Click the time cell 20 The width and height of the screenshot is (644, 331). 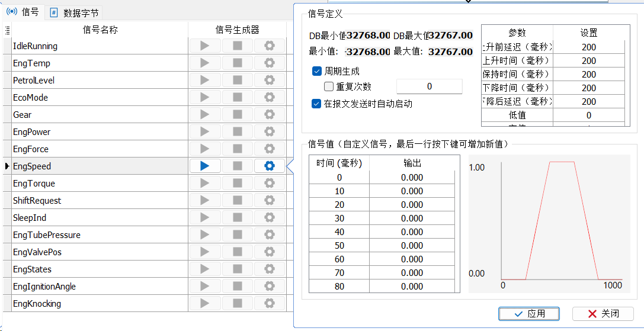[x=339, y=204]
